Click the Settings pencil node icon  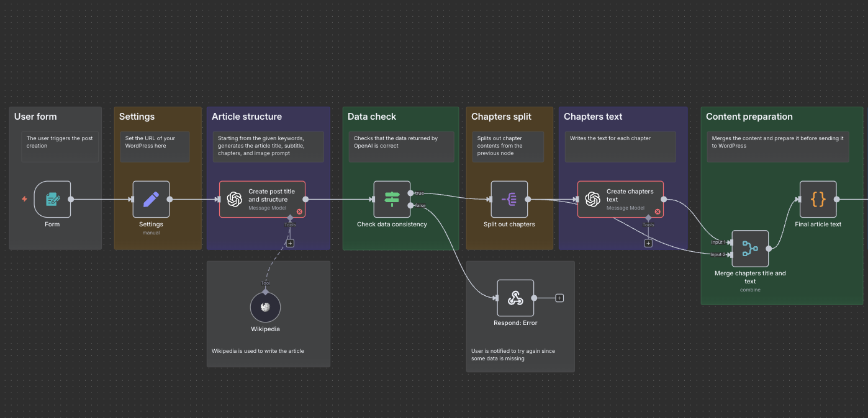pyautogui.click(x=151, y=200)
